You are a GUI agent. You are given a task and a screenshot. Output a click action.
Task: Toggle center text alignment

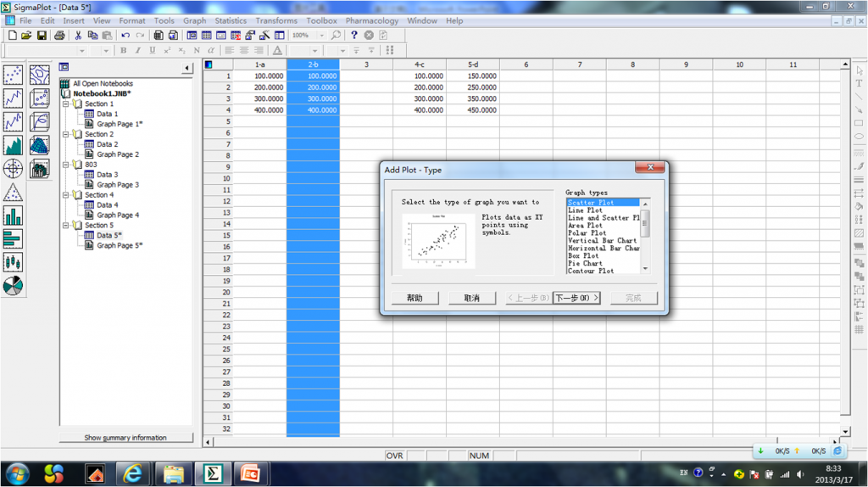pos(244,50)
